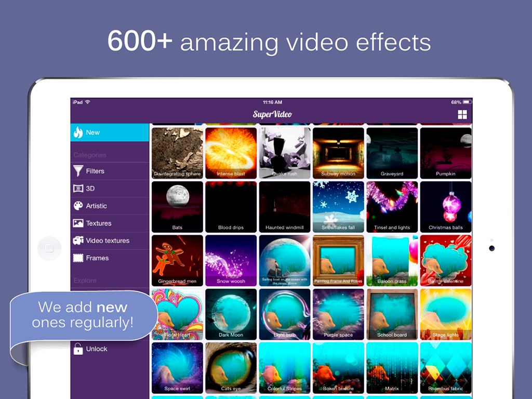Select the Be my Valentine effect

(446, 261)
